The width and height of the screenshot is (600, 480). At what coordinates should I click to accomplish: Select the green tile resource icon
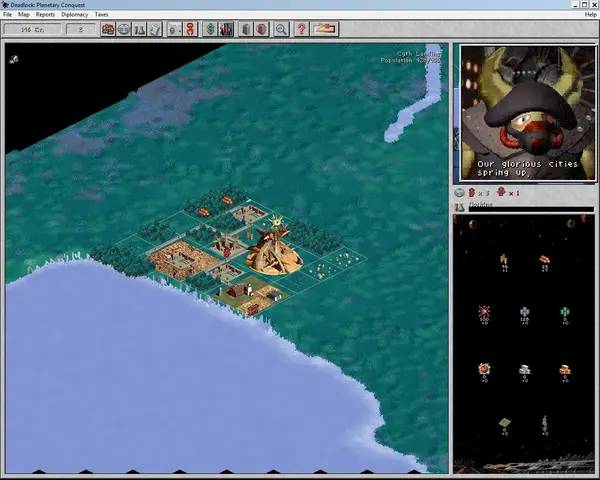505,423
